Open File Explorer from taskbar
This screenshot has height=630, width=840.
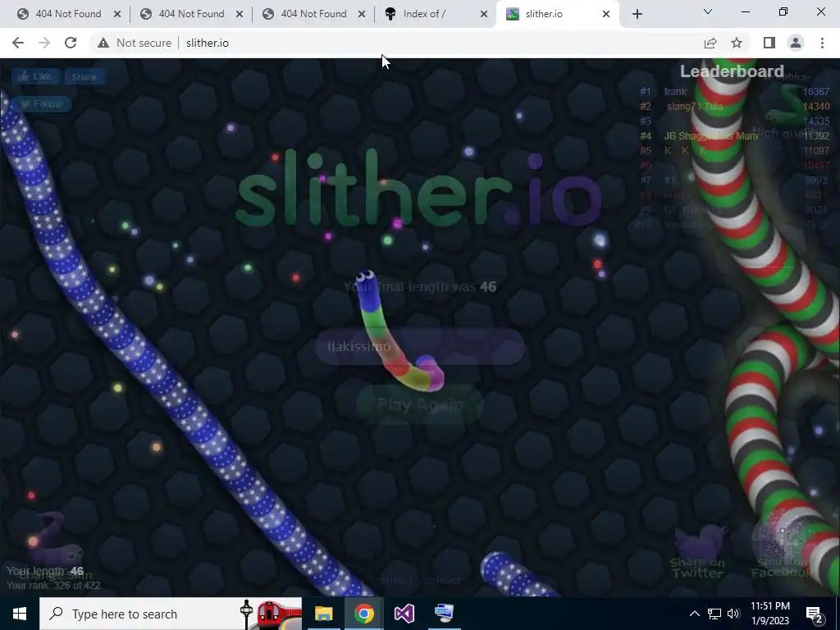tap(323, 614)
